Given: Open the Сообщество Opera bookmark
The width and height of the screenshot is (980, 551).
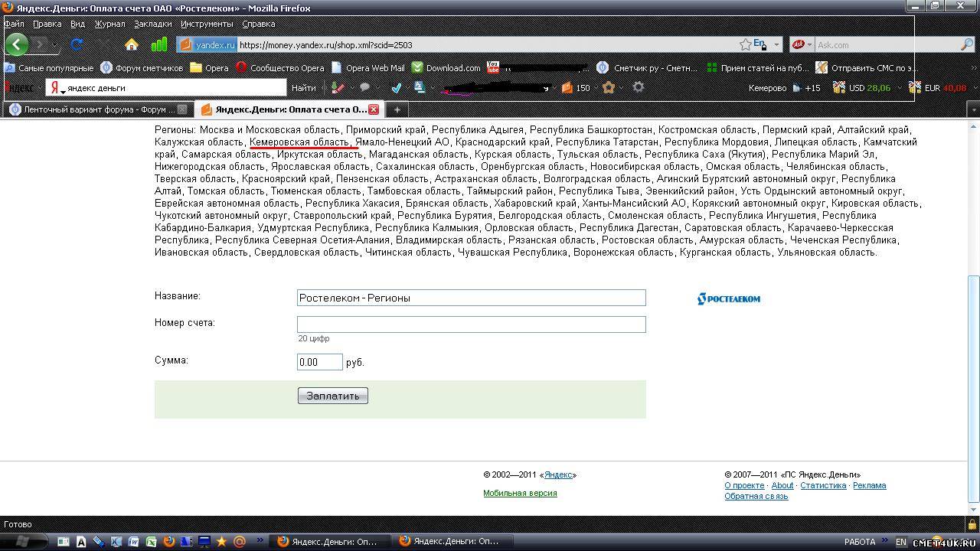Looking at the screenshot, I should coord(280,67).
